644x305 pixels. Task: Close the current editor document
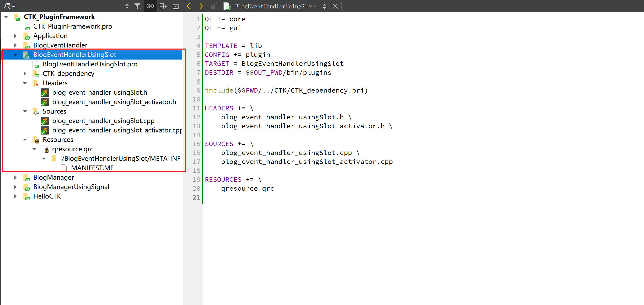pos(335,6)
